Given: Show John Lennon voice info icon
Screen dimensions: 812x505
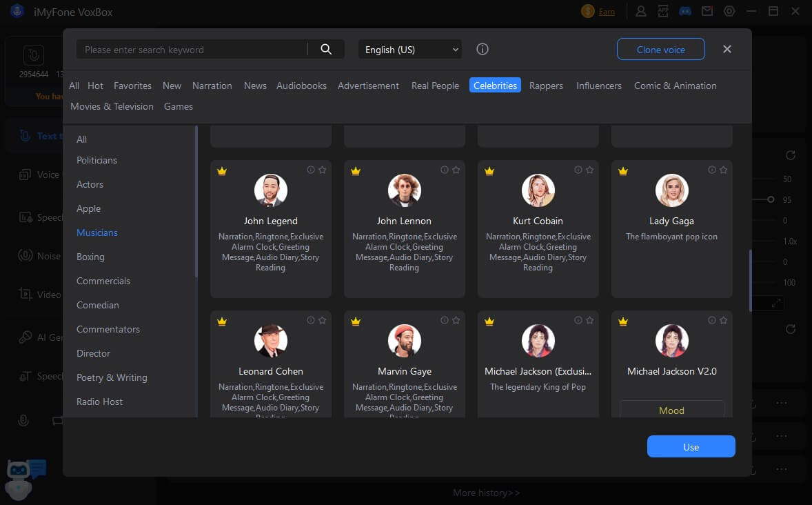Looking at the screenshot, I should 445,170.
